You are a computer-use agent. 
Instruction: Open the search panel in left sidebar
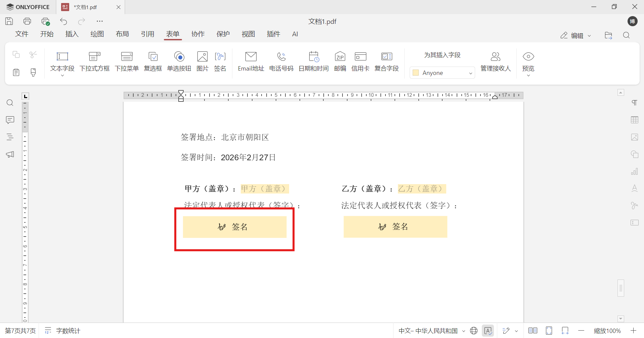(10, 102)
